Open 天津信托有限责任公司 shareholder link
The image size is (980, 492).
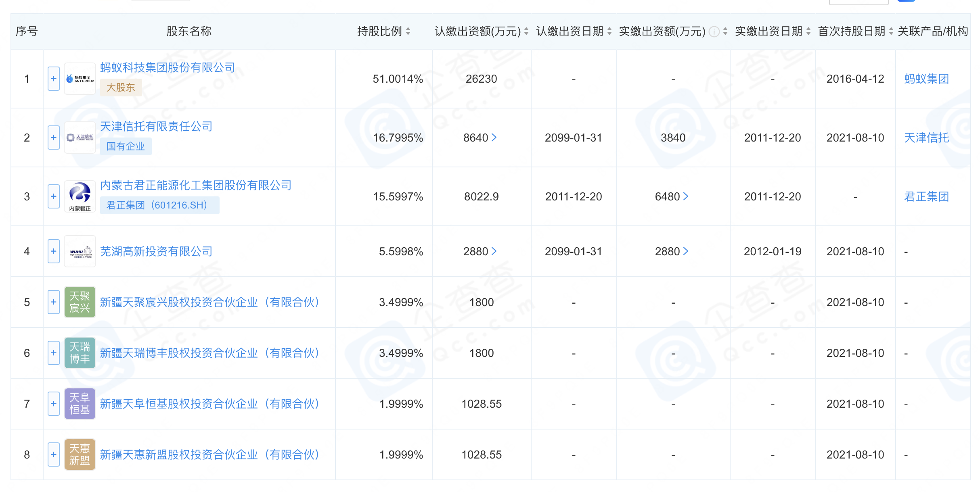[156, 126]
